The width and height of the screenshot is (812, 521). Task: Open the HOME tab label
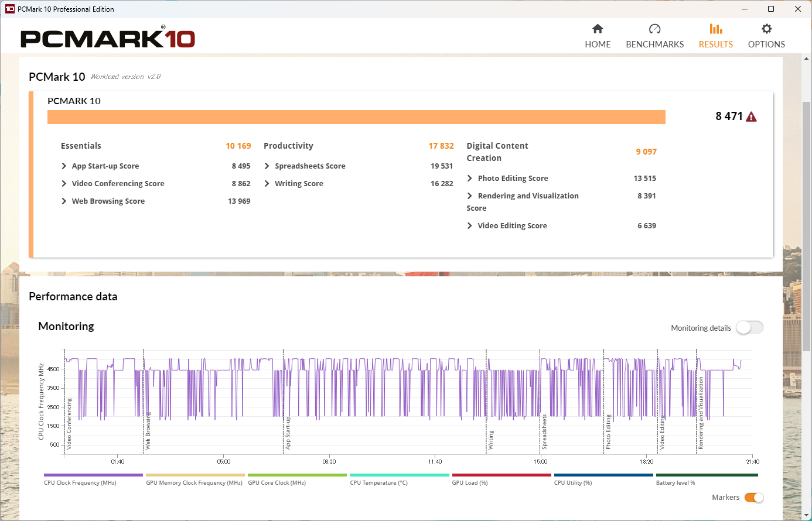point(598,44)
